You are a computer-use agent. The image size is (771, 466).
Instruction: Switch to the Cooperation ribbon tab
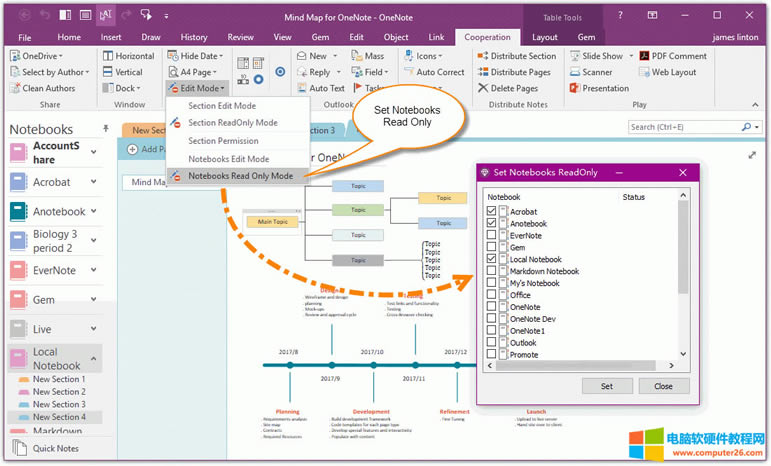(487, 37)
